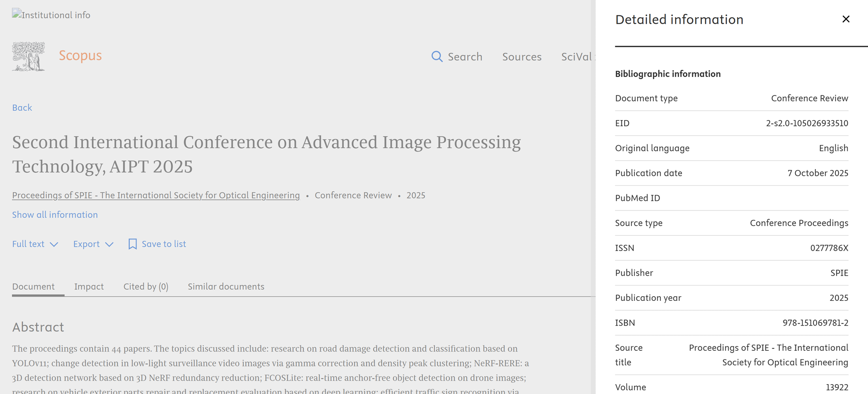
Task: Select the Document tab
Action: pos(34,286)
